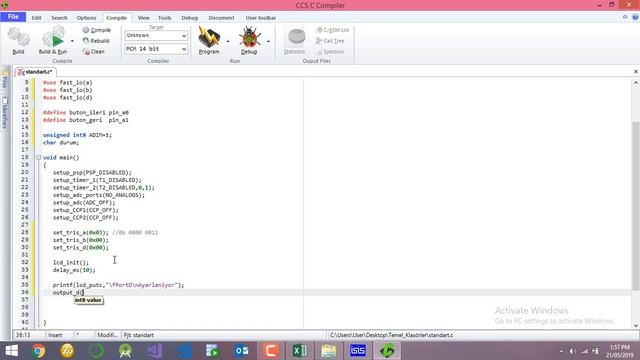Switch to the Document tab
Screen dimensions: 640x360
click(x=221, y=18)
